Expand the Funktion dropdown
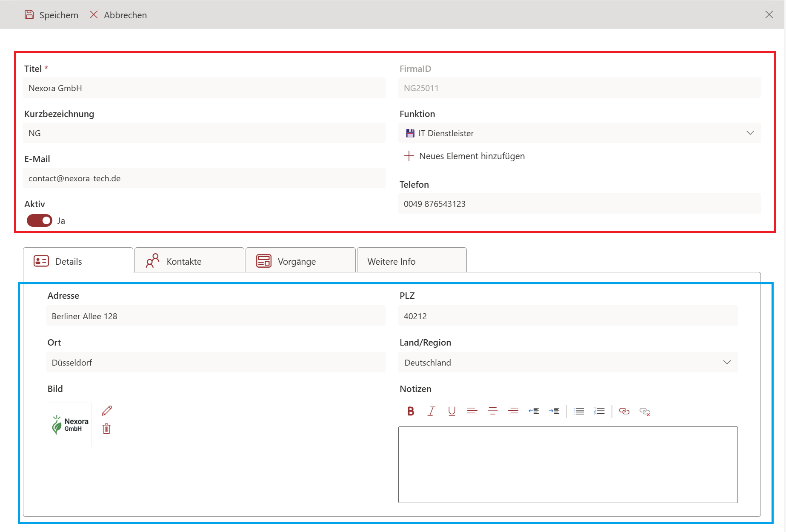 (750, 133)
